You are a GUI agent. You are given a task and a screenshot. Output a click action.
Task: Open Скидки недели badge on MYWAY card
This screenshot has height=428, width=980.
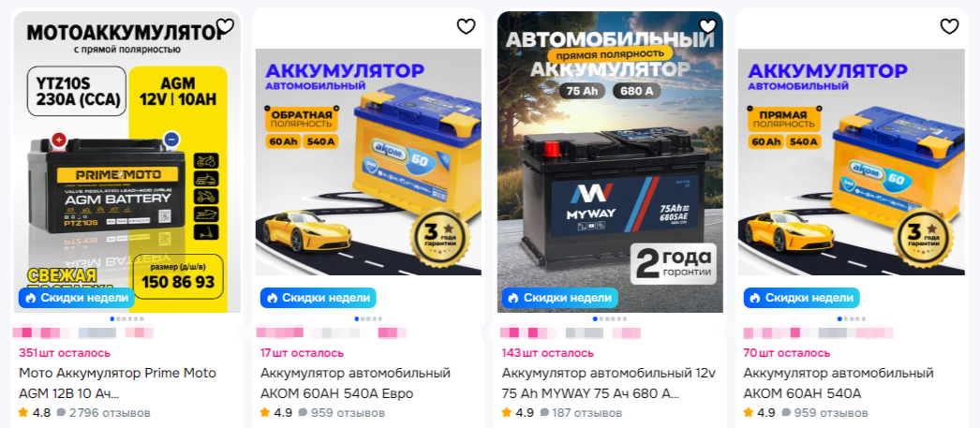(559, 298)
